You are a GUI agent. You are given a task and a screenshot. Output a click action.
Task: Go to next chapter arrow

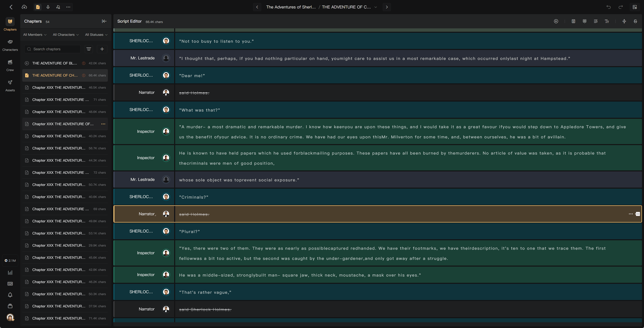tap(387, 7)
